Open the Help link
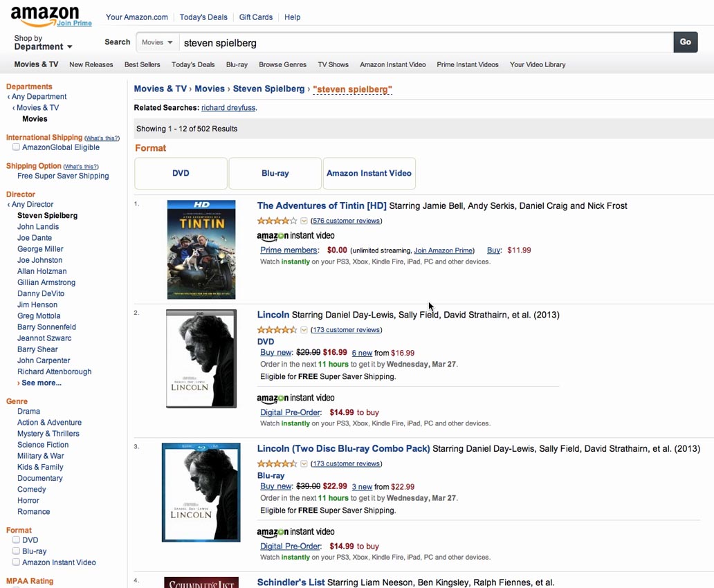The image size is (714, 588). [293, 17]
